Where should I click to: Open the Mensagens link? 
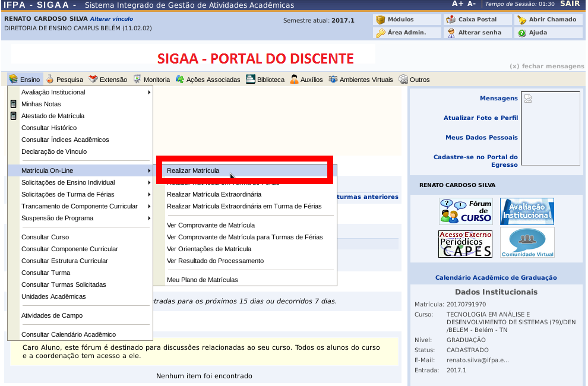499,99
